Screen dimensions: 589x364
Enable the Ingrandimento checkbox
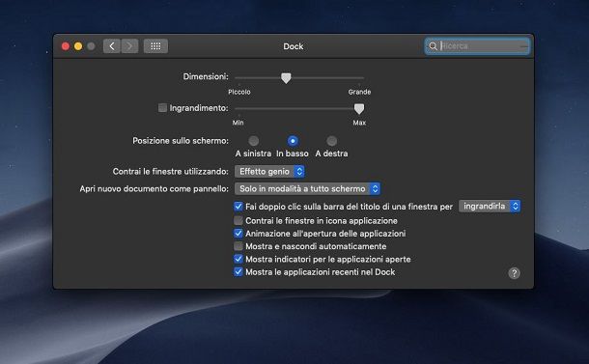point(162,108)
